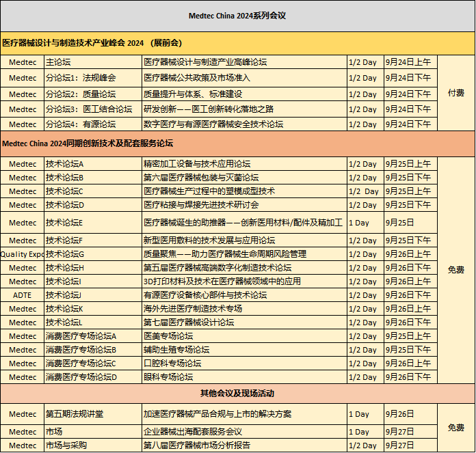
Task: Select '第五届医疗器械高端数字化制造技术论坛' cell
Action: click(244, 268)
